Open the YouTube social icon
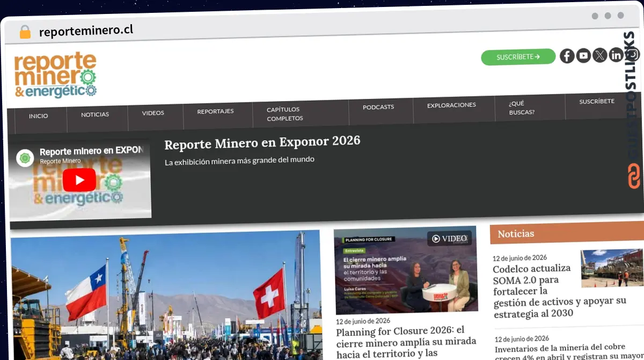This screenshot has width=644, height=360. point(583,55)
